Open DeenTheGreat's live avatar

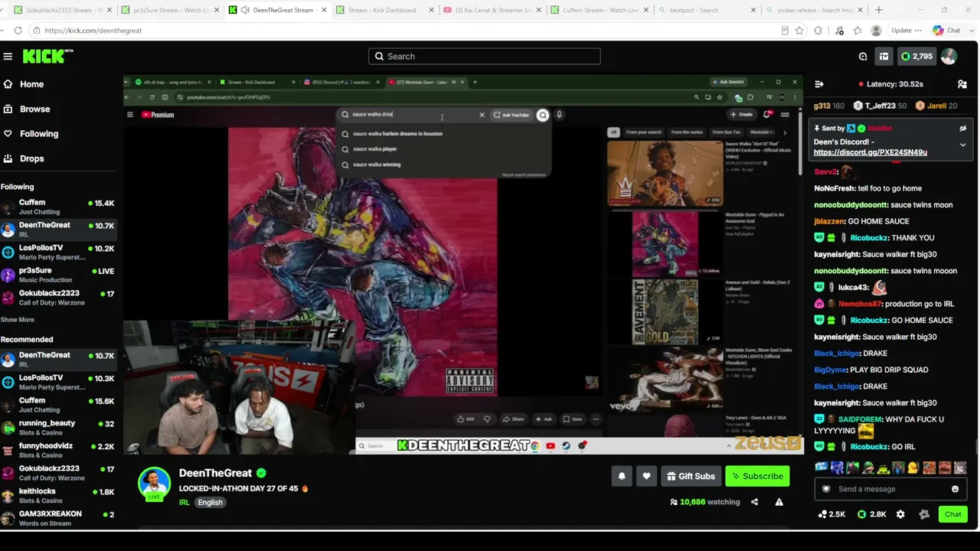(x=154, y=484)
